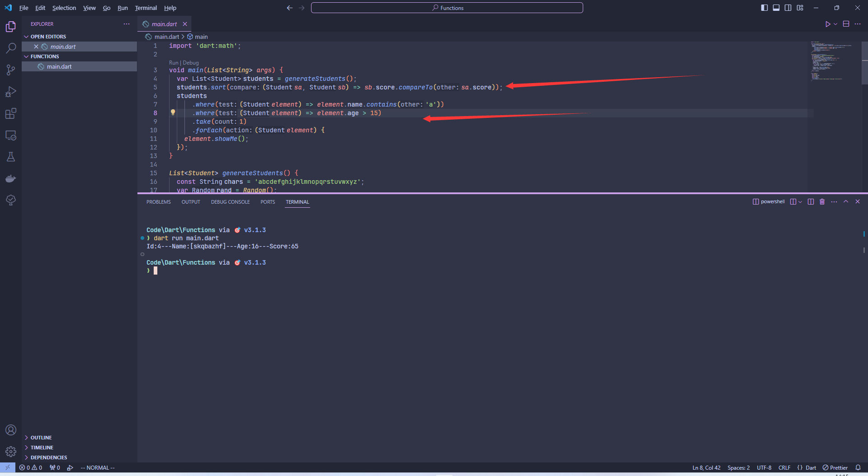Screen dimensions: 868x476
Task: Close the main.dart editor tab
Action: click(x=185, y=24)
